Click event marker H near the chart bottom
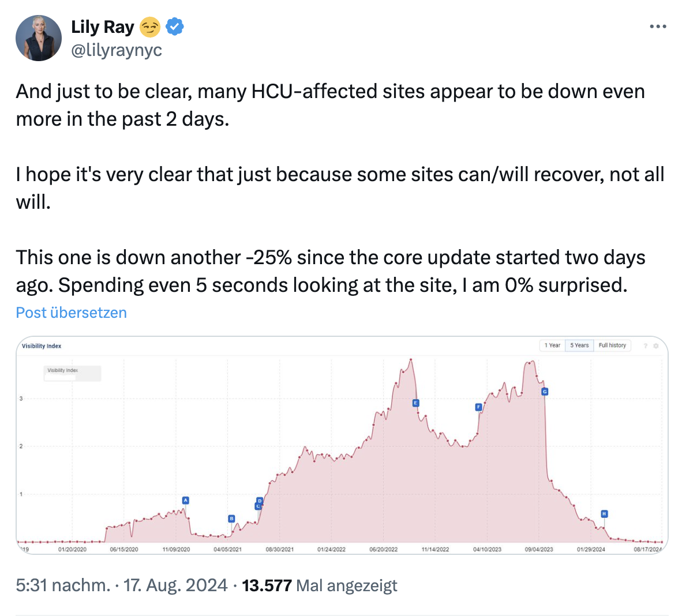This screenshot has height=616, width=682. coord(604,513)
